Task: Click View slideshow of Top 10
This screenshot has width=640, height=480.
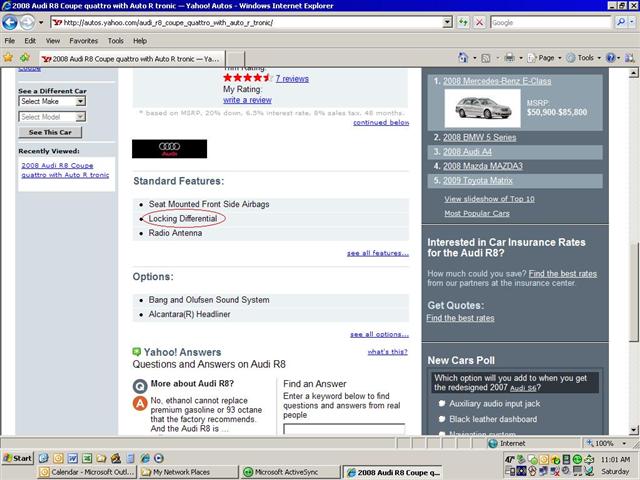Action: tap(489, 199)
